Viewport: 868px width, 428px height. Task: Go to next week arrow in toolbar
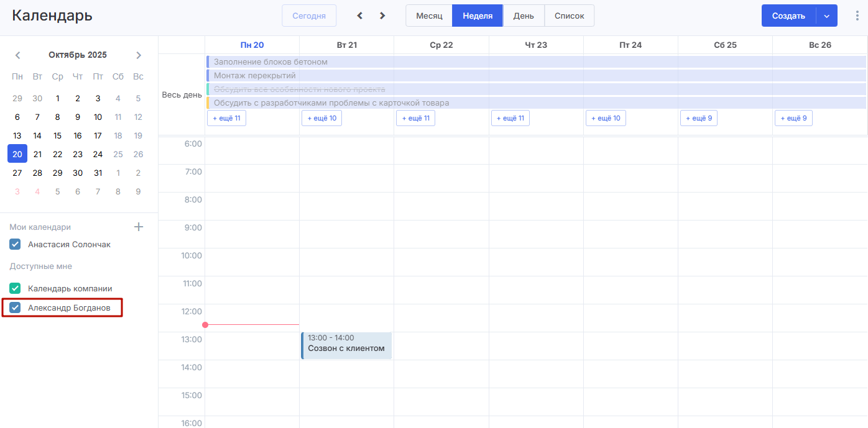pyautogui.click(x=382, y=16)
